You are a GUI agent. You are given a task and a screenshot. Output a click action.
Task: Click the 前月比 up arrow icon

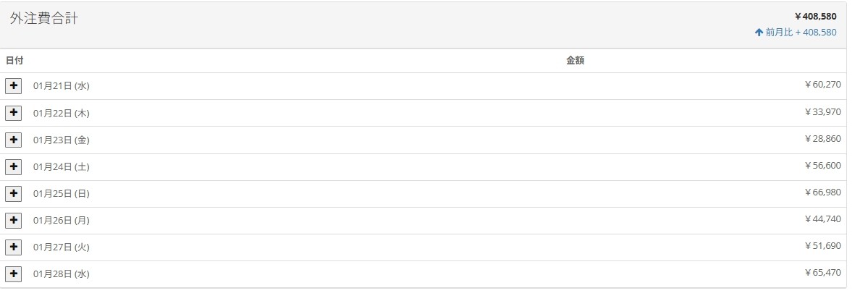point(759,33)
